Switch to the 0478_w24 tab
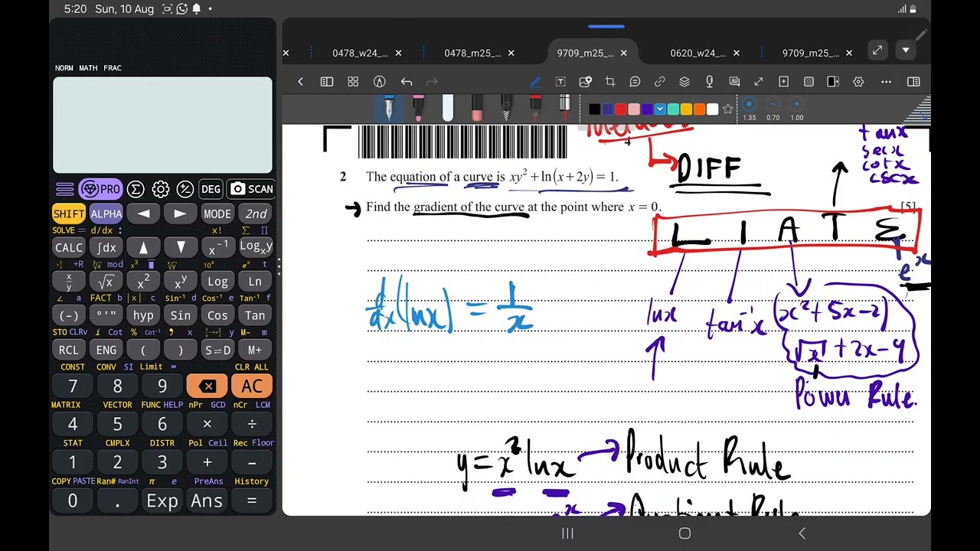980x551 pixels. pos(360,53)
